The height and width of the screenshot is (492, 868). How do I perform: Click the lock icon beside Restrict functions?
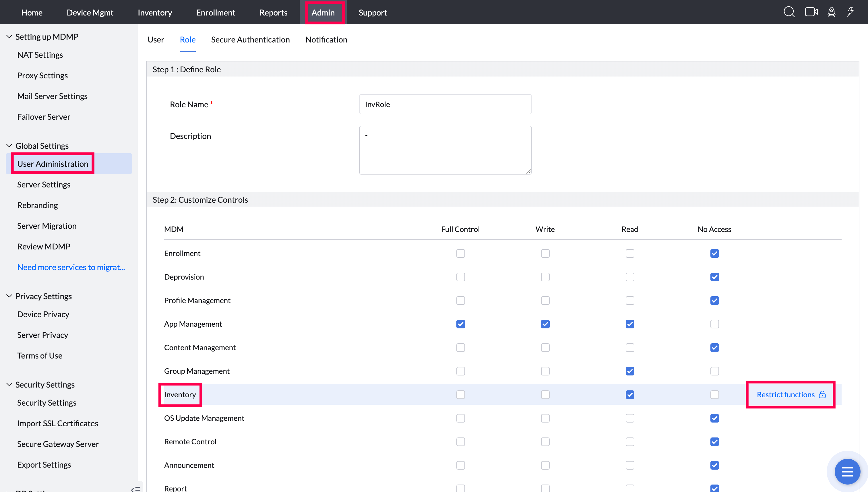tap(822, 394)
